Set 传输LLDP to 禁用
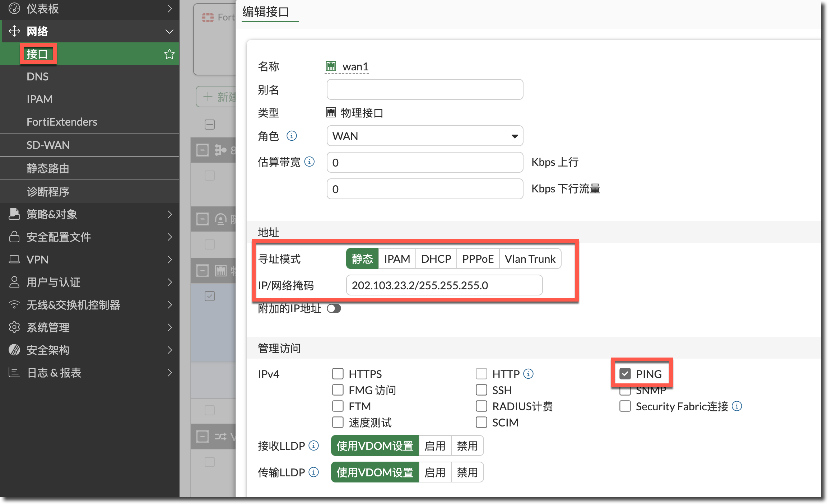Image resolution: width=828 pixels, height=504 pixels. 467,472
